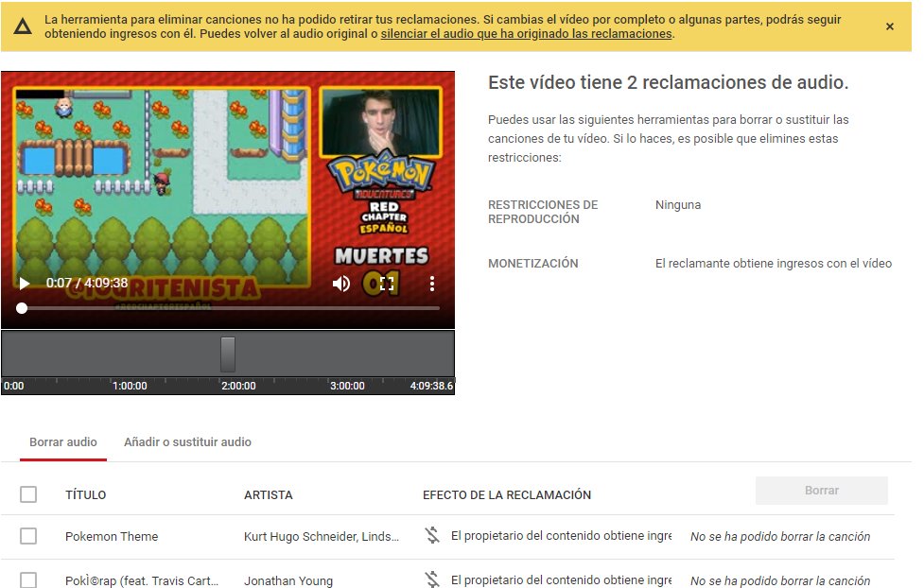Click the warning triangle icon in the banner
This screenshot has height=588, width=924.
23,26
